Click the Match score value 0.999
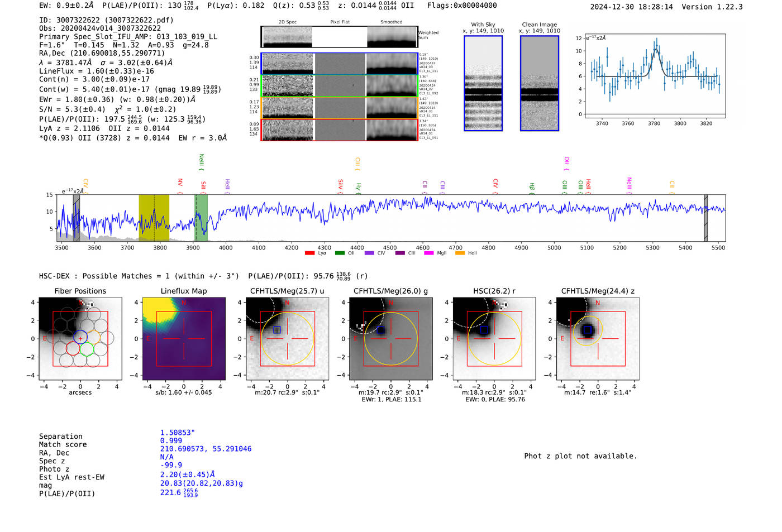Viewport: 782px width, 532px height. [171, 441]
